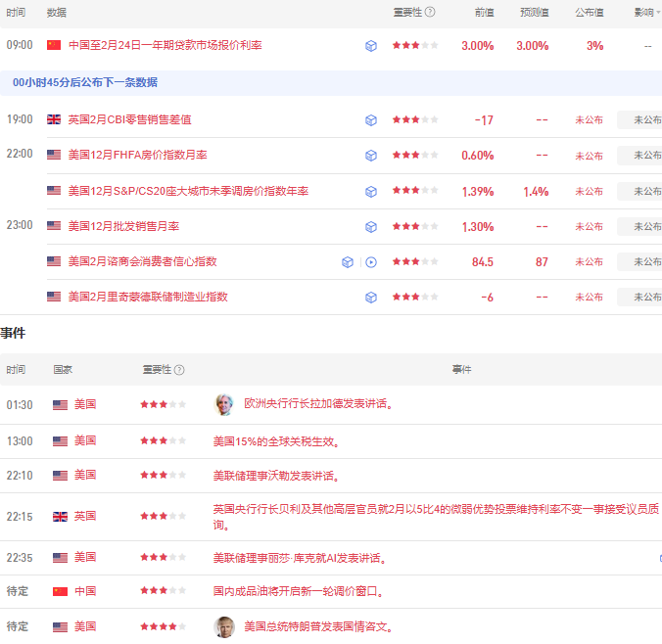Viewport: 662px width, 644px height.
Task: Click previous value 3.00% in China loan rate row
Action: [x=478, y=46]
